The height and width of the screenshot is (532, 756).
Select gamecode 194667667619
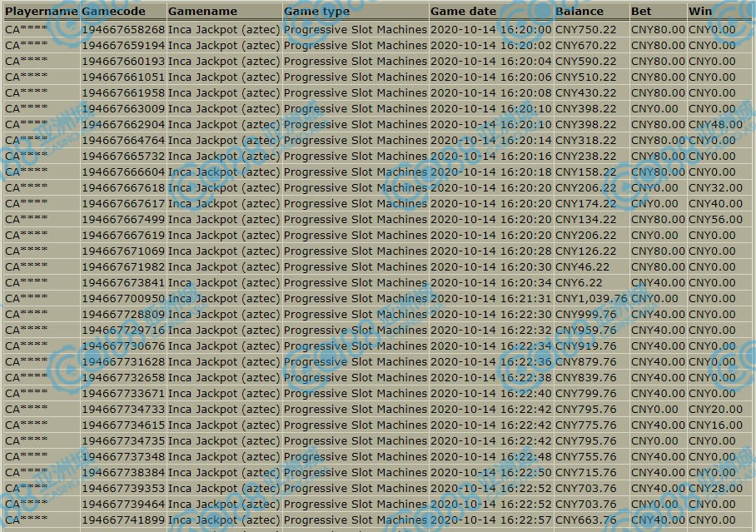click(123, 236)
